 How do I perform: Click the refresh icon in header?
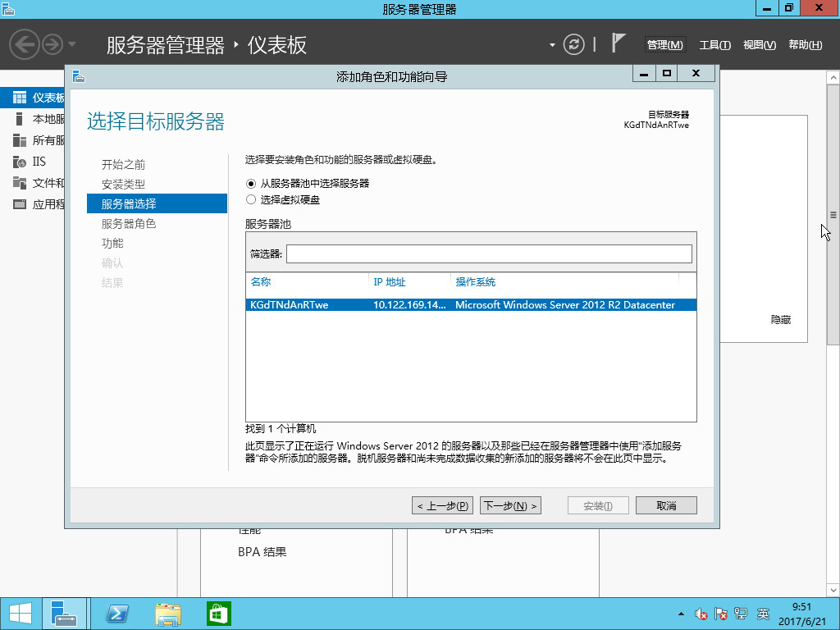[x=576, y=44]
